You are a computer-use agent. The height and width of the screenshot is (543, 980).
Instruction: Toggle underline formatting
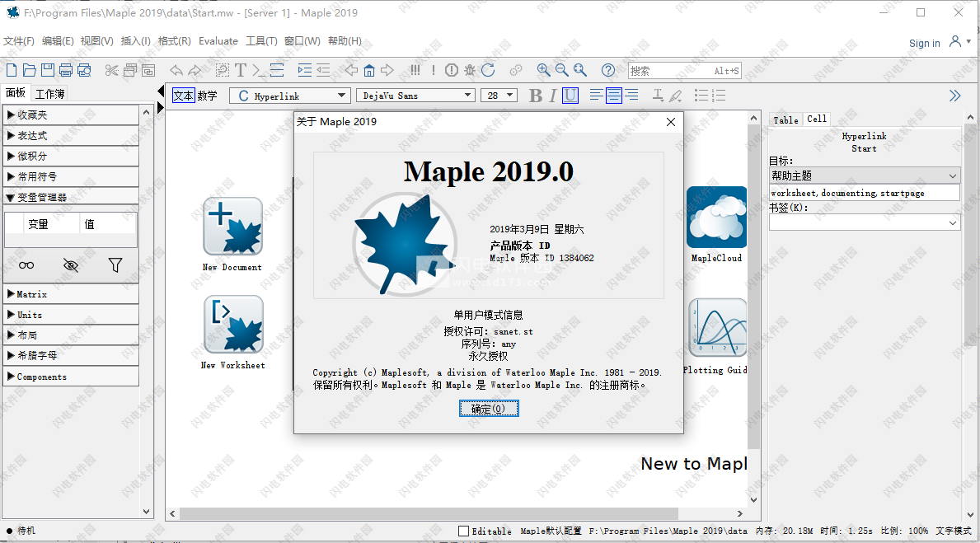pos(570,96)
